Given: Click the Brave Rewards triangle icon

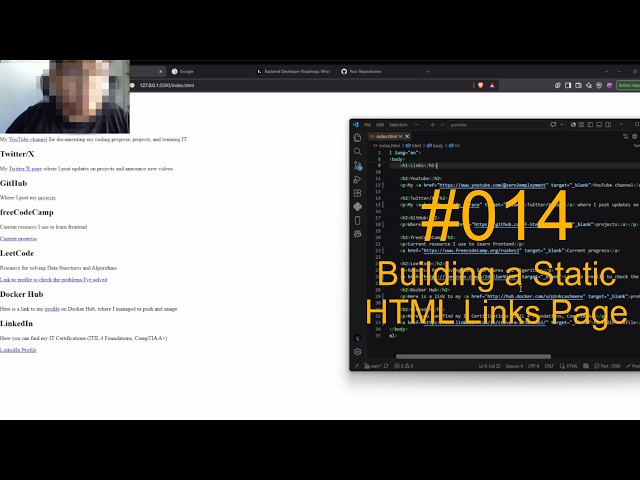Looking at the screenshot, I should point(492,85).
